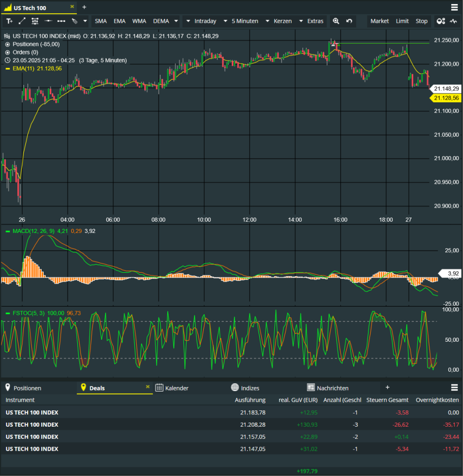
Task: Switch to the Nachrichten tab
Action: (x=328, y=388)
